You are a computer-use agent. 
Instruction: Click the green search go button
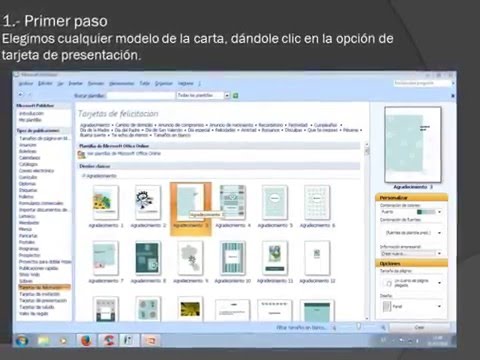point(236,96)
